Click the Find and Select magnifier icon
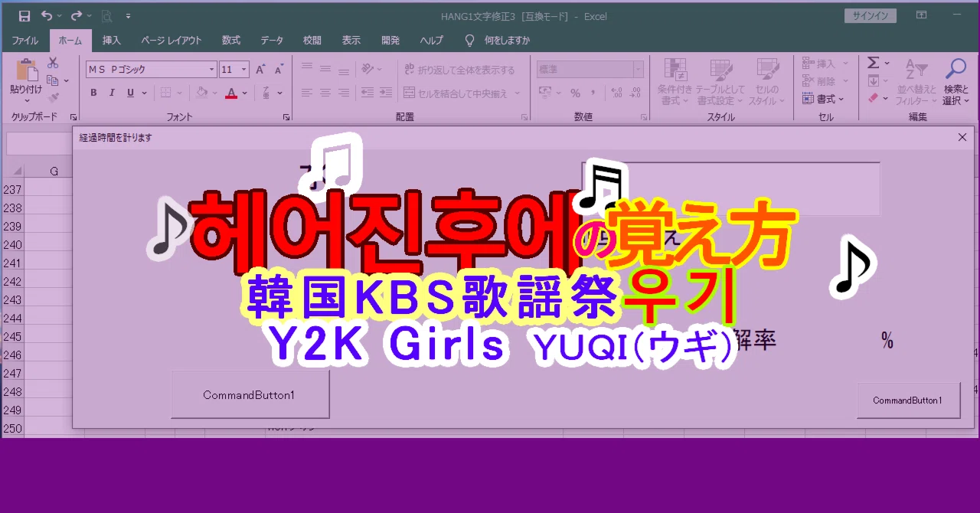Viewport: 980px width, 513px height. click(955, 69)
